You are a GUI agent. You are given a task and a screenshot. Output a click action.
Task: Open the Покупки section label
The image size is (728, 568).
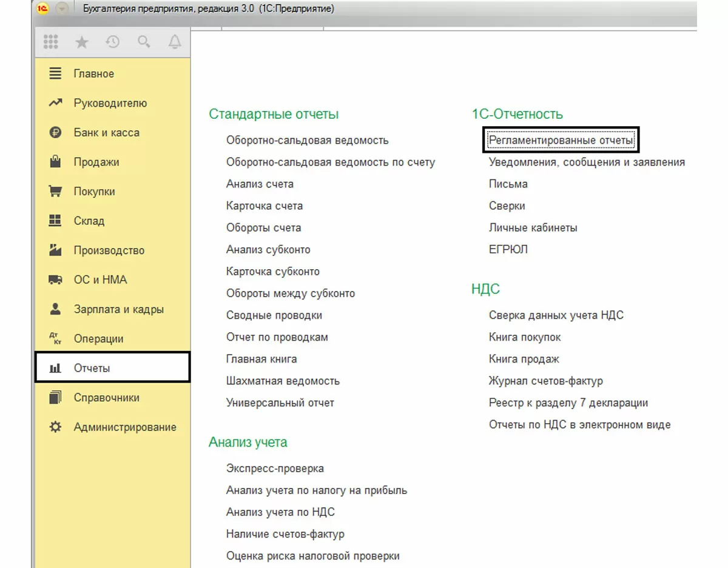95,192
